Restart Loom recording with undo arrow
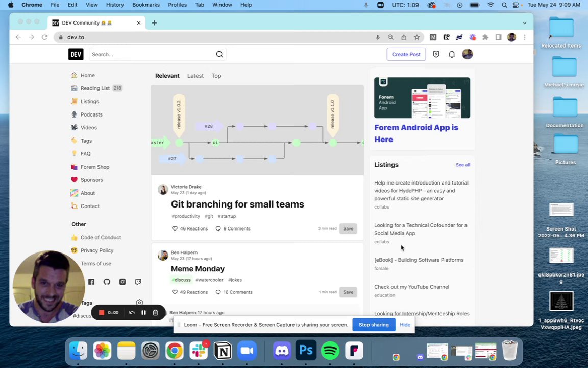 tap(132, 312)
